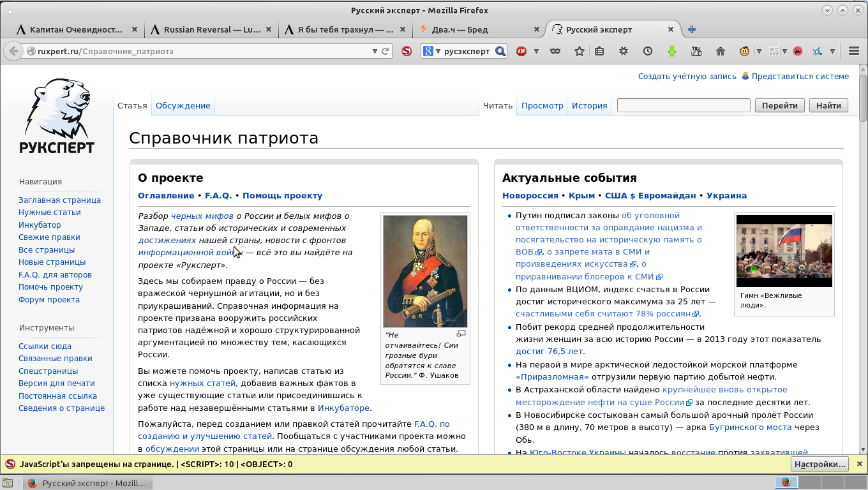Click the Admiral Ushakov portrait thumbnail

pos(425,271)
